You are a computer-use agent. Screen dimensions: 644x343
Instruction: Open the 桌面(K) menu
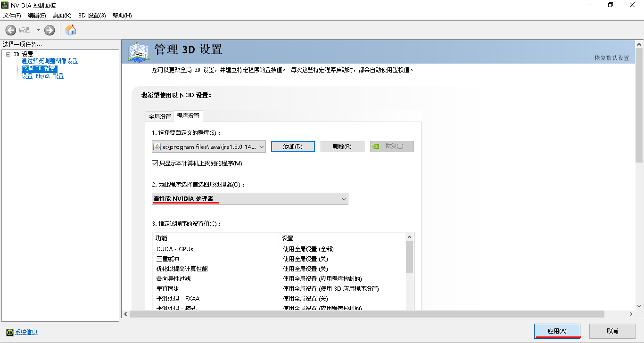click(62, 15)
